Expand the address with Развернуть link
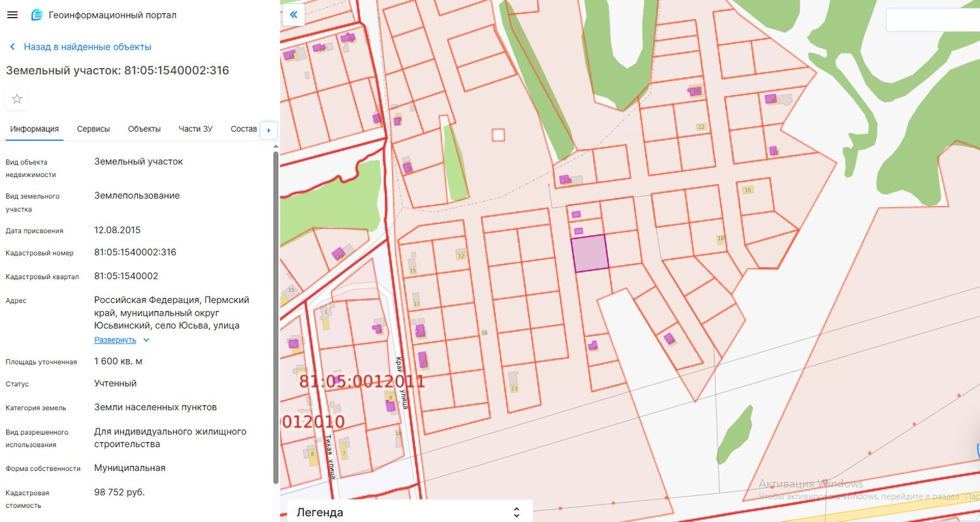The image size is (980, 522). [115, 340]
